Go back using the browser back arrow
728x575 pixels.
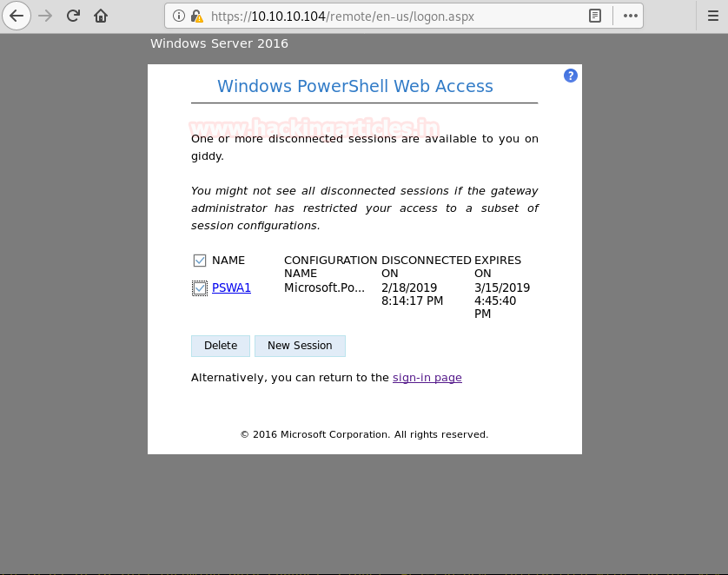click(x=17, y=16)
